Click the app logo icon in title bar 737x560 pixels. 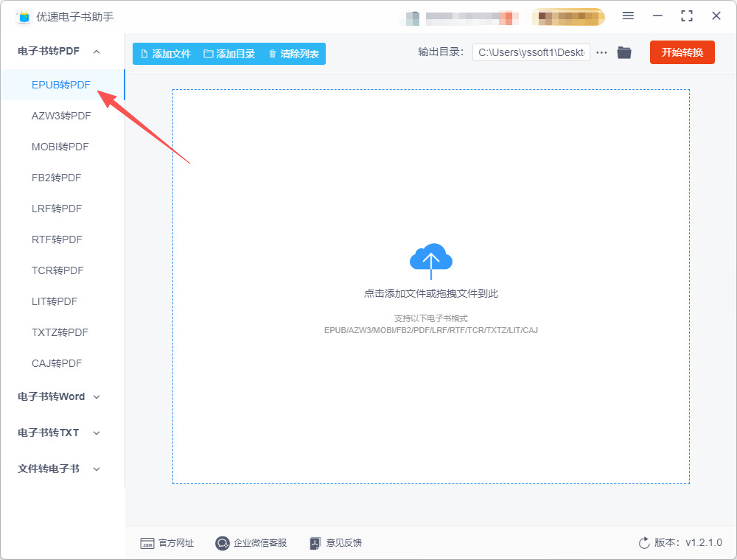[24, 17]
